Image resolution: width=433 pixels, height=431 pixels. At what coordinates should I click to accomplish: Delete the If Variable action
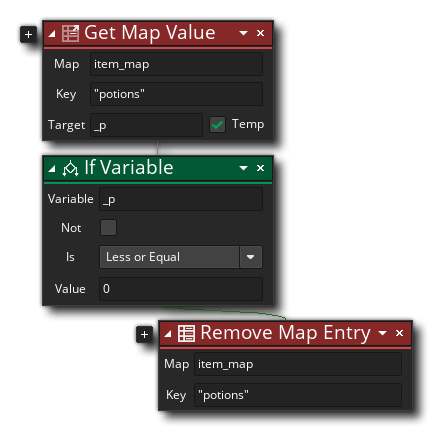tap(260, 168)
